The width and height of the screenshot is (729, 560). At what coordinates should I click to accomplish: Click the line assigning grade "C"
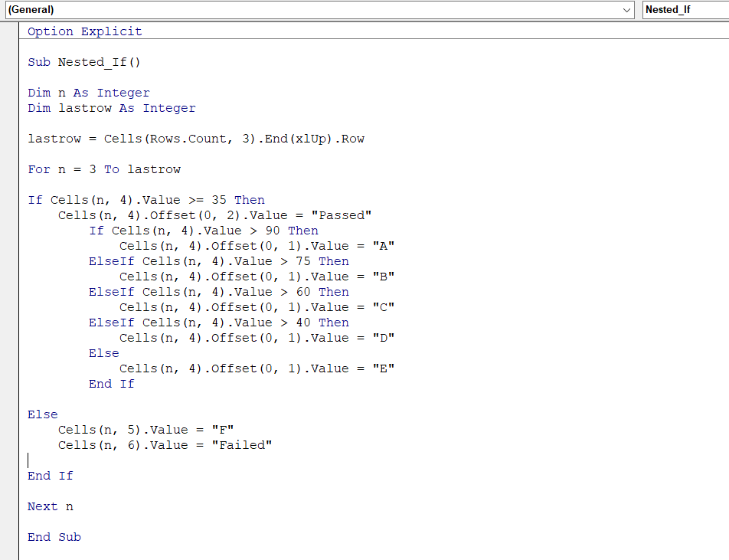257,307
